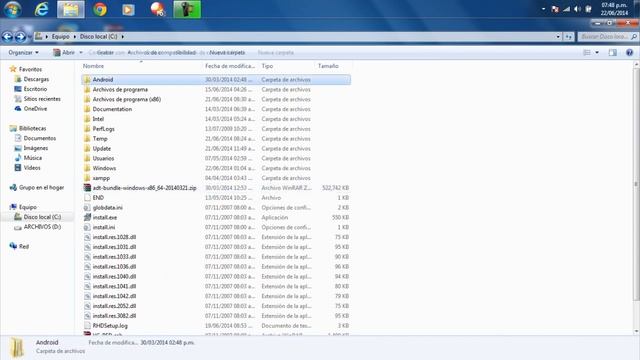Sort by the Tipo column header
The image size is (640, 360).
tap(286, 66)
